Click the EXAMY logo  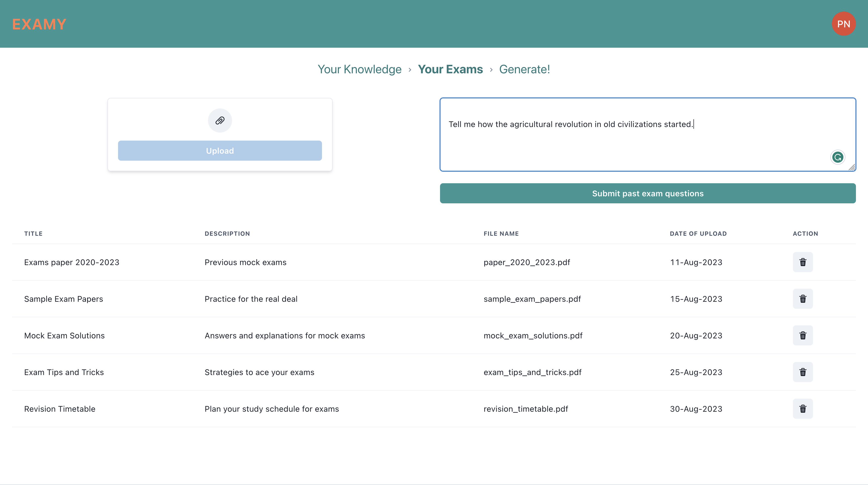(39, 24)
